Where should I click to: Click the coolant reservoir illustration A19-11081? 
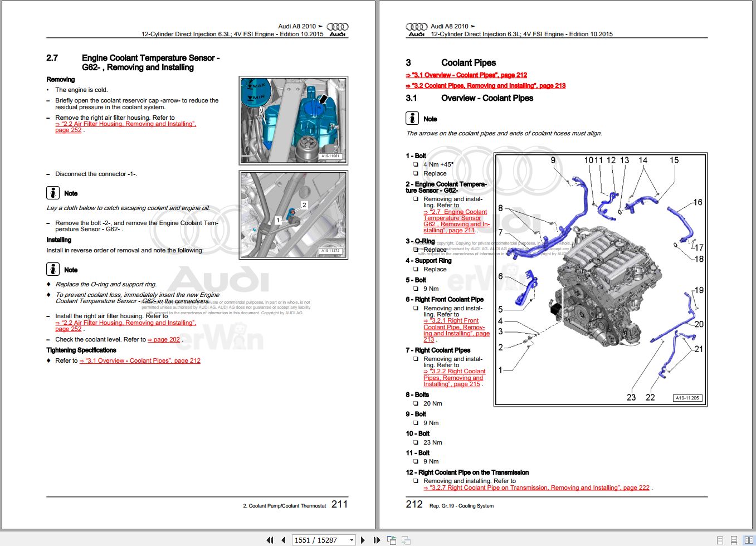point(294,120)
